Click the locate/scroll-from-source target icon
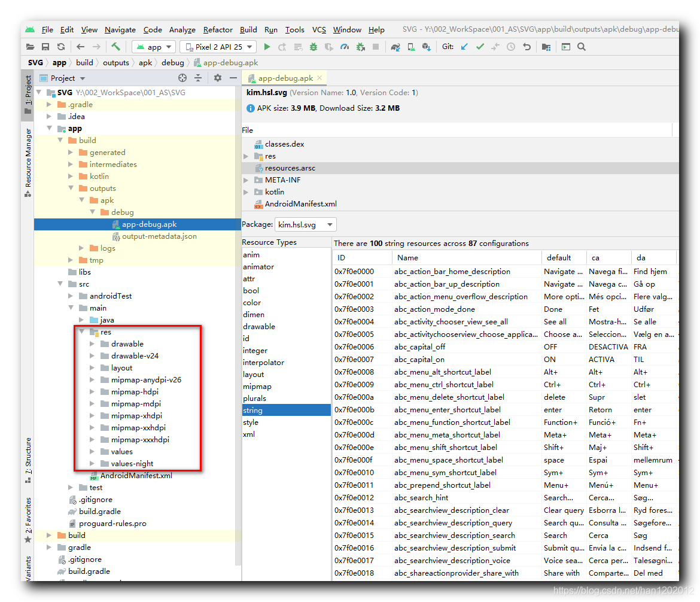 point(182,78)
